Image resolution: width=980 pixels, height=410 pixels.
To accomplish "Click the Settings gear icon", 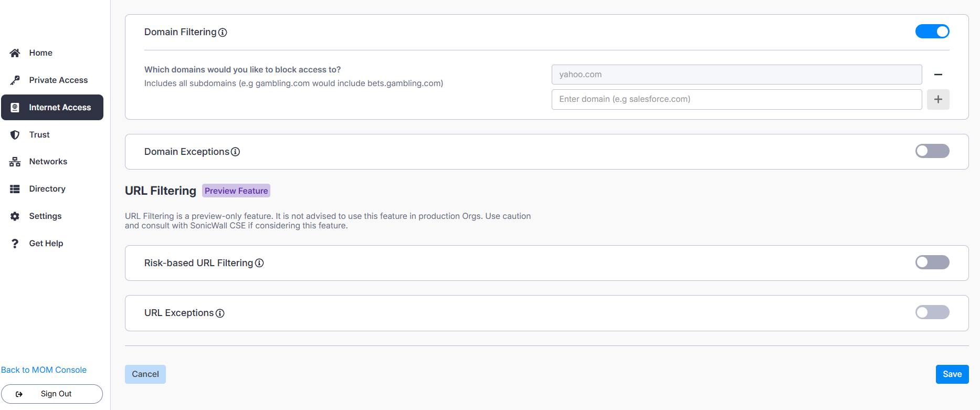I will [x=15, y=216].
